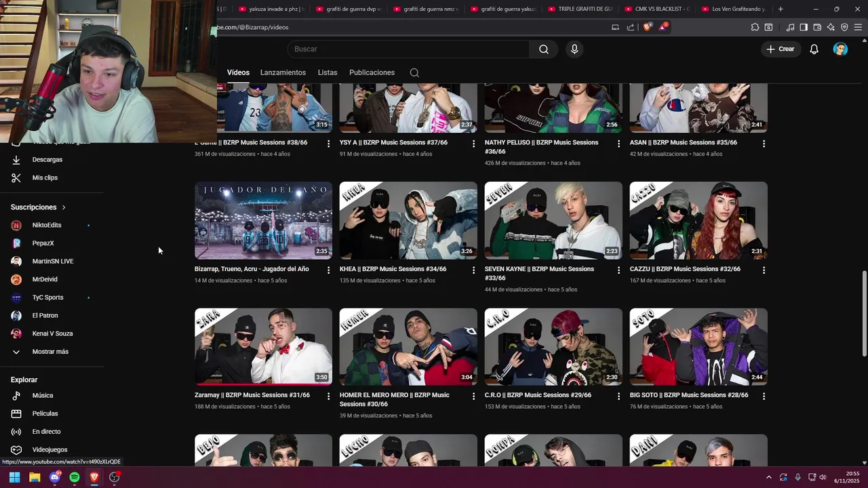Image resolution: width=868 pixels, height=488 pixels.
Task: Click the Descargas download icon in sidebar
Action: click(x=16, y=160)
